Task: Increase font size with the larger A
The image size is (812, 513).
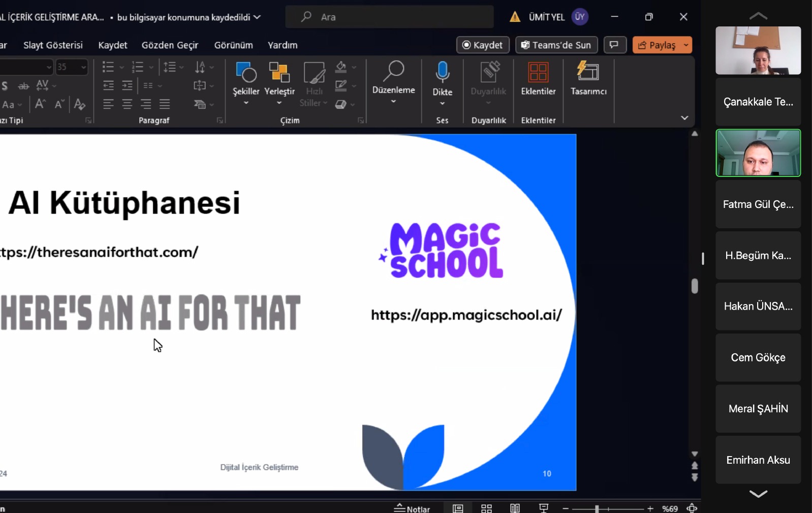Action: (x=40, y=104)
